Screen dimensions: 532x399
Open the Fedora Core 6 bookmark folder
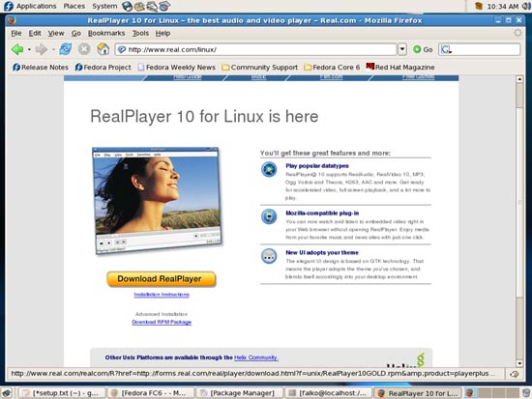332,67
